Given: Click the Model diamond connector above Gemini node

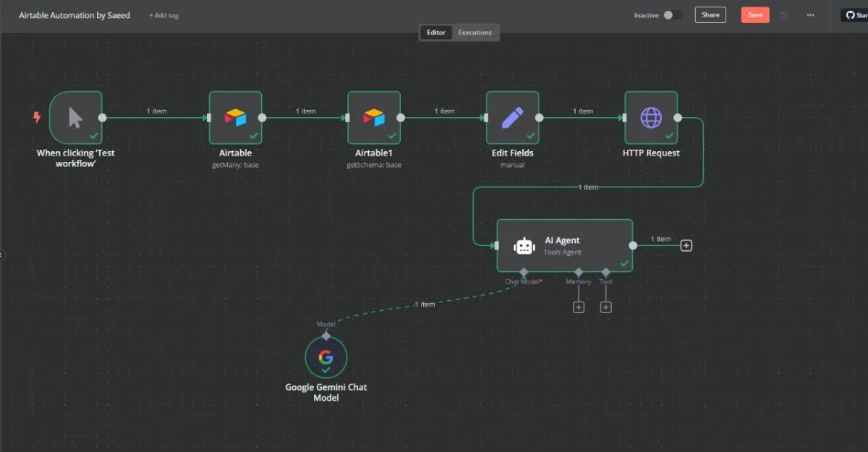Looking at the screenshot, I should pyautogui.click(x=326, y=336).
